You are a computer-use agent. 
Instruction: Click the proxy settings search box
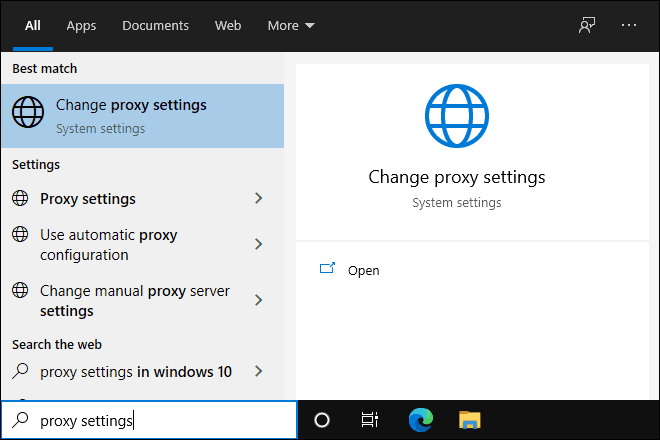tap(149, 420)
